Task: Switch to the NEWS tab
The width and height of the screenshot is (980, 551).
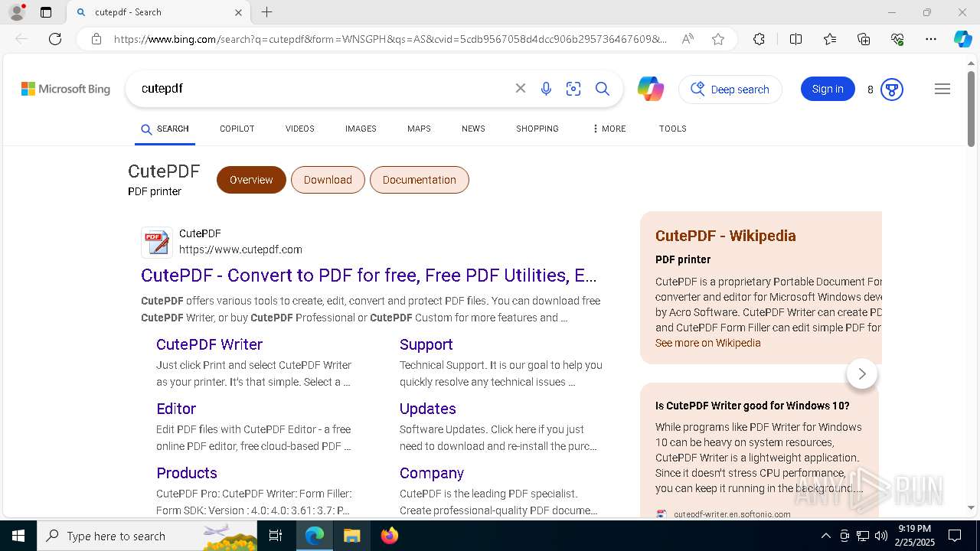Action: point(473,129)
